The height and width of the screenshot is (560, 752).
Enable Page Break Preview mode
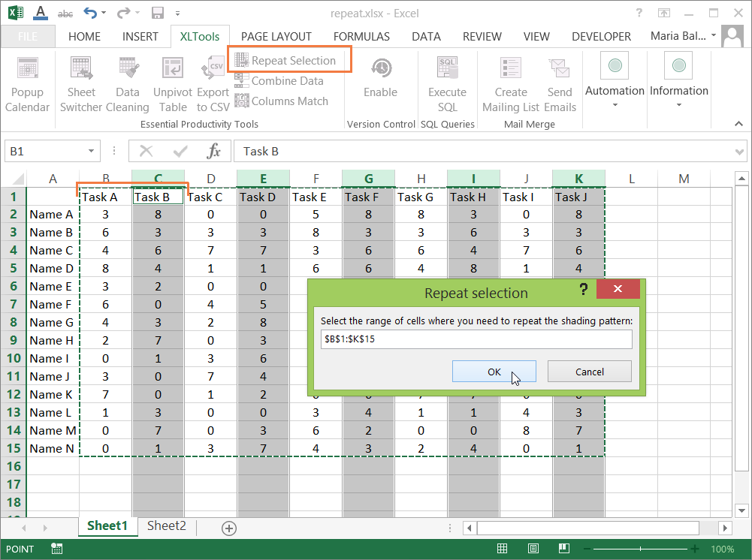click(564, 549)
